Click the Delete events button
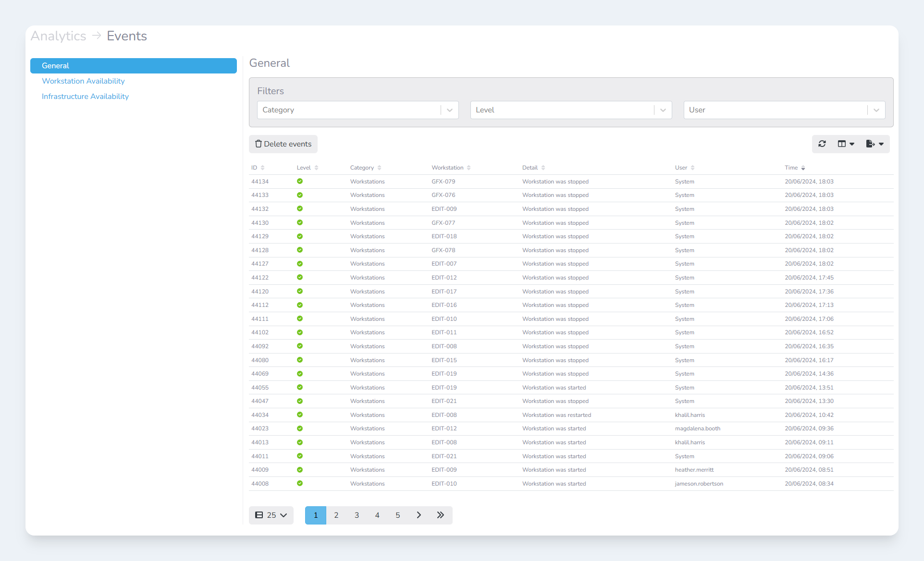This screenshot has width=924, height=561. (x=283, y=144)
